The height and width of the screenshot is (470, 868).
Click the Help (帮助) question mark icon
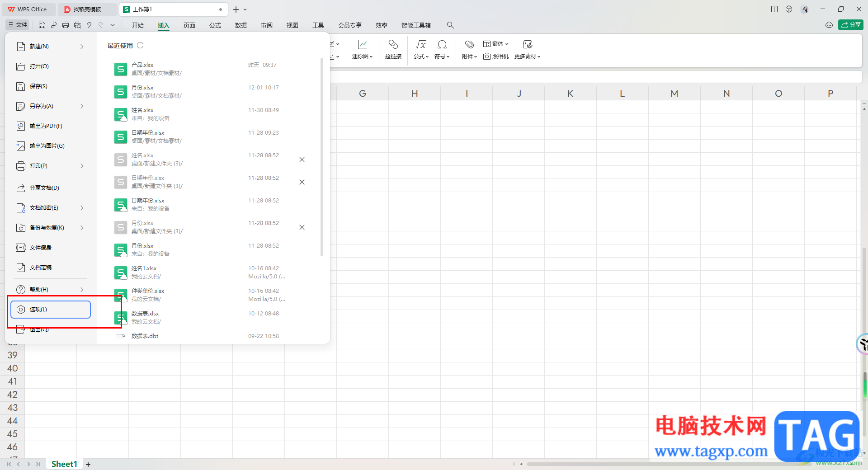tap(21, 290)
